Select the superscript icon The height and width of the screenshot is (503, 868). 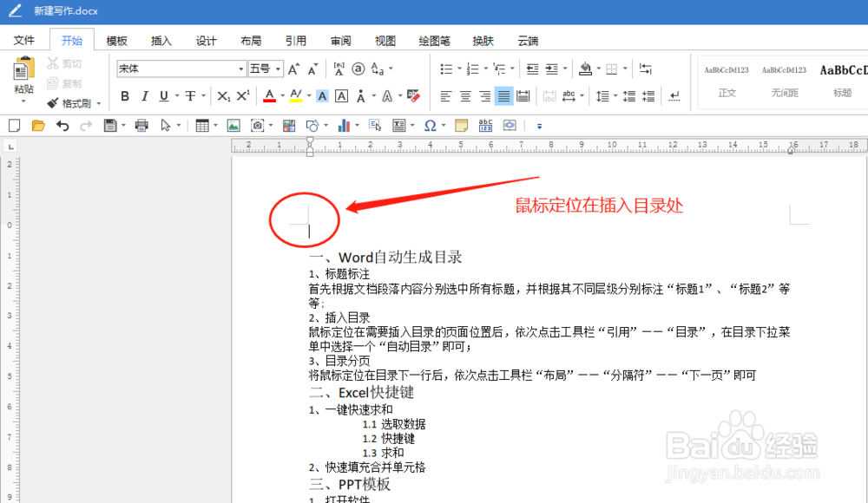(x=243, y=95)
